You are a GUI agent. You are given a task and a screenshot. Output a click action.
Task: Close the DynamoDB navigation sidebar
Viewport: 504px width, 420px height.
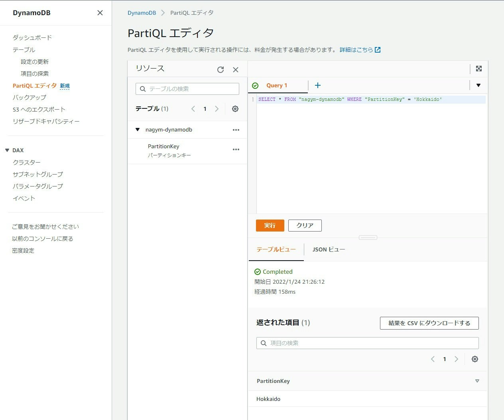coord(100,13)
